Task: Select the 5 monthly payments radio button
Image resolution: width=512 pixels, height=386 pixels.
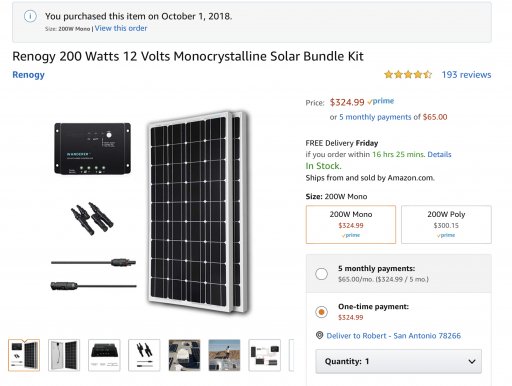Action: 321,274
